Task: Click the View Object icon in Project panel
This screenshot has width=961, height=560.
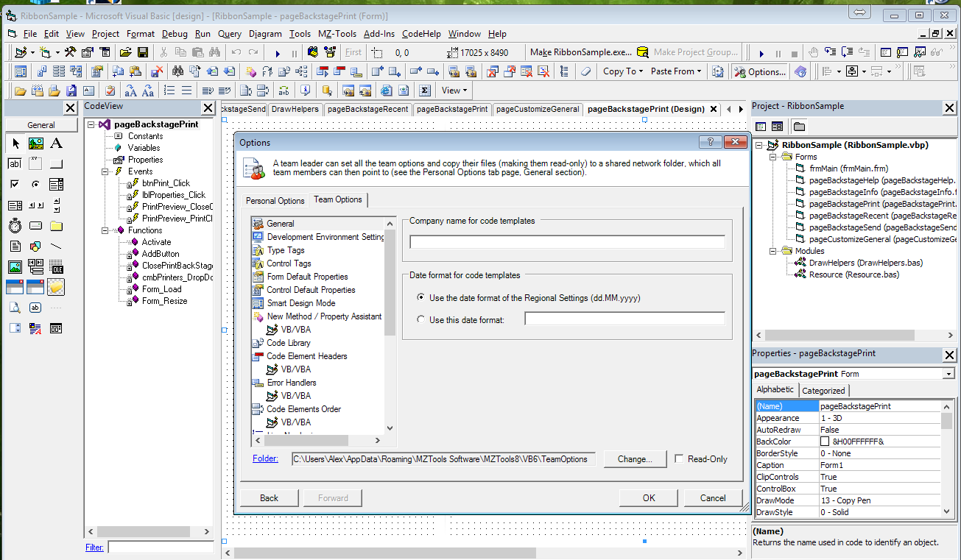Action: point(777,127)
